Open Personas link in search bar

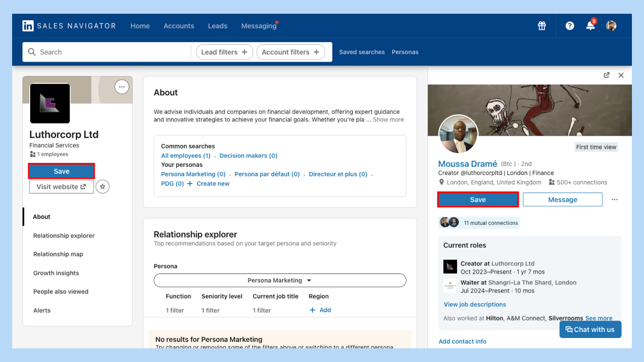405,52
